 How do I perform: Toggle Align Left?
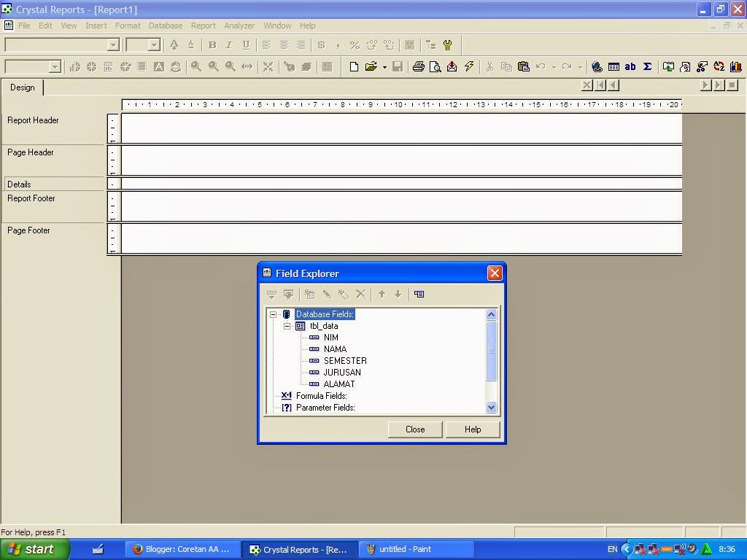(x=266, y=45)
